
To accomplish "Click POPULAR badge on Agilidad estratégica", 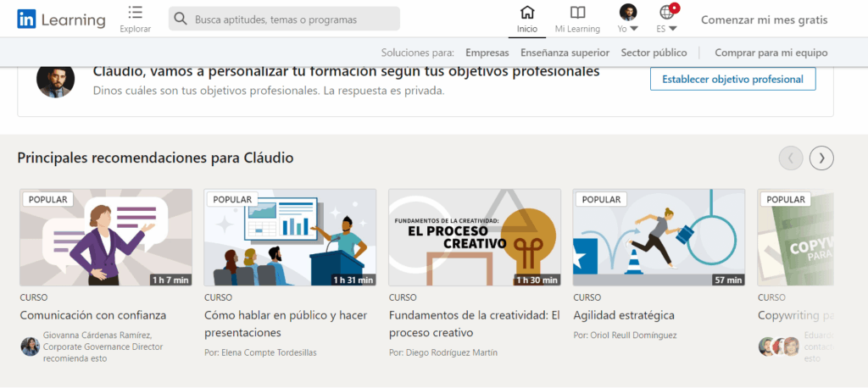I will pos(601,199).
